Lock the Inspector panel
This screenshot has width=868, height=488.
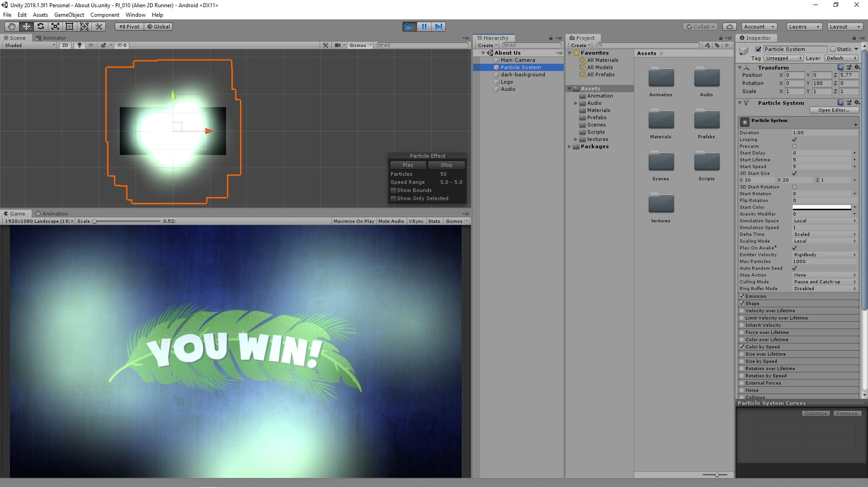click(854, 38)
